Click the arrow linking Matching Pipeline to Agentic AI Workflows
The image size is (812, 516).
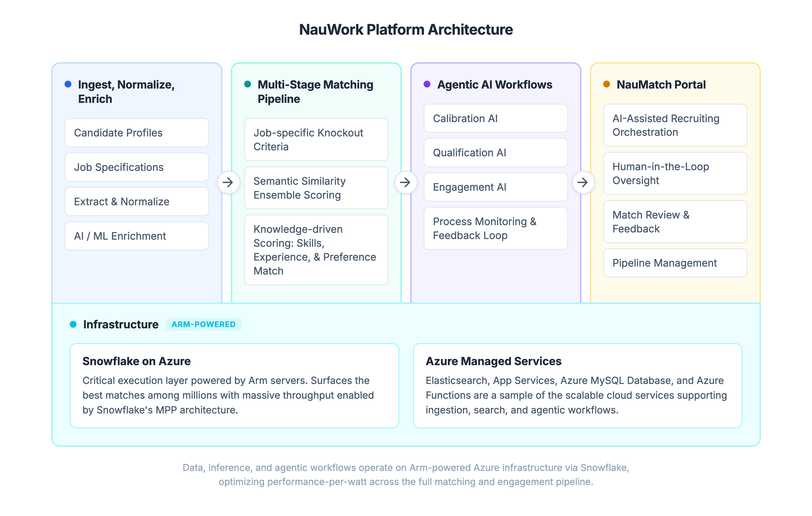pos(406,182)
